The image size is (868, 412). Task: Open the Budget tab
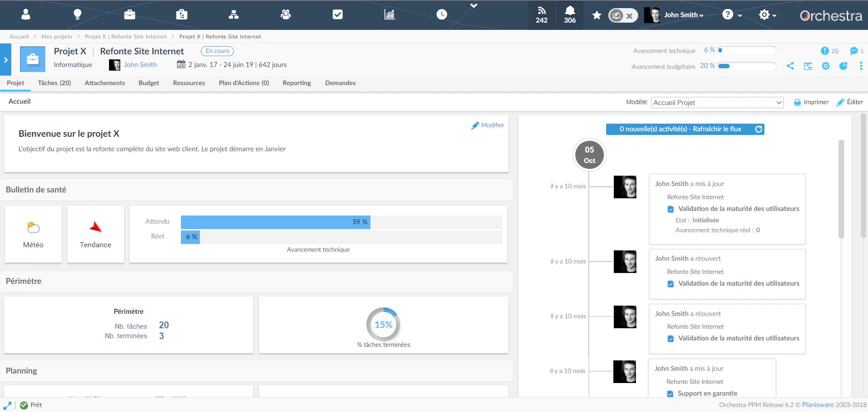click(x=149, y=83)
